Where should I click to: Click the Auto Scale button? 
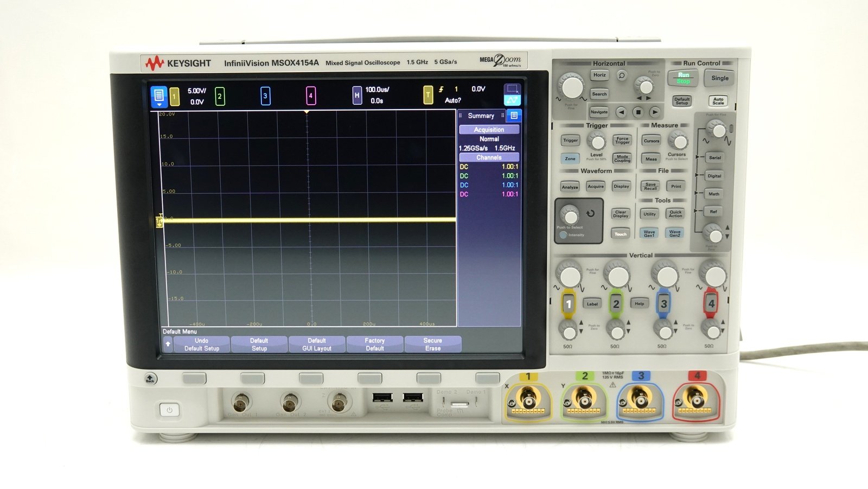coord(718,101)
